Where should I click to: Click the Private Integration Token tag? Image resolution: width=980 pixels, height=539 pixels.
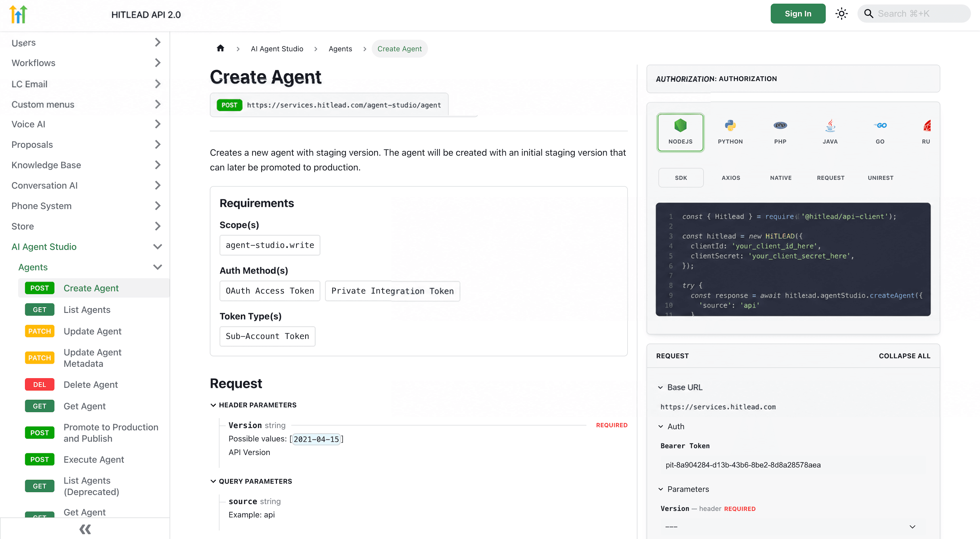pos(392,291)
